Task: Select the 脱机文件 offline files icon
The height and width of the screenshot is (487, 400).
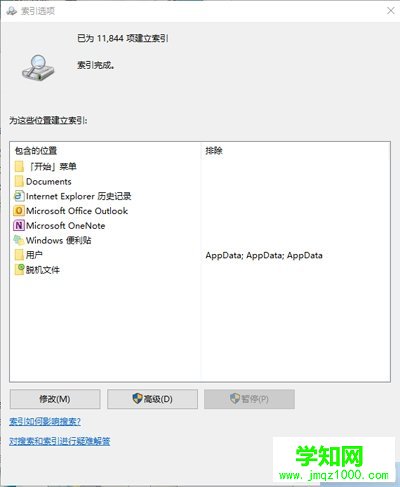Action: 19,269
